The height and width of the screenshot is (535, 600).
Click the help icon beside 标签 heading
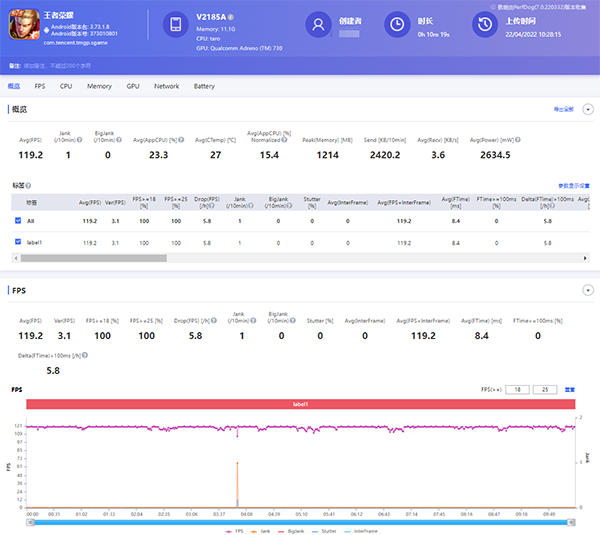27,186
